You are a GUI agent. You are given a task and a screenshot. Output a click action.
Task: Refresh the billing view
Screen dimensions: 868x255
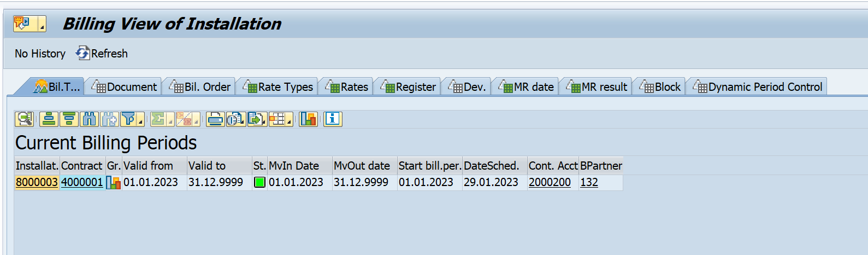[x=102, y=54]
